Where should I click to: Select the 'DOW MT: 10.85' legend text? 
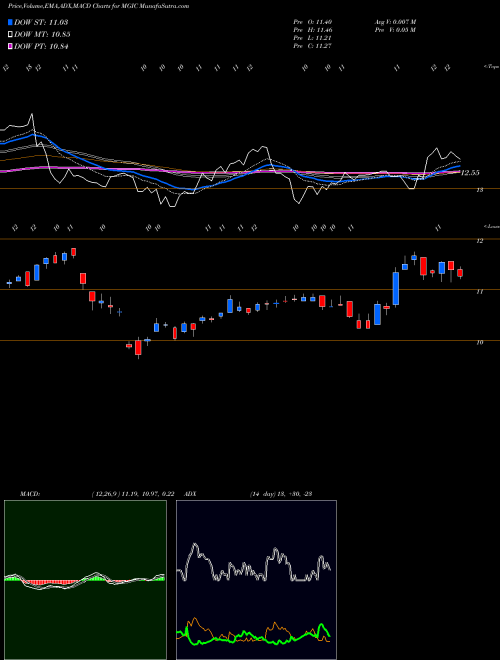(x=42, y=35)
